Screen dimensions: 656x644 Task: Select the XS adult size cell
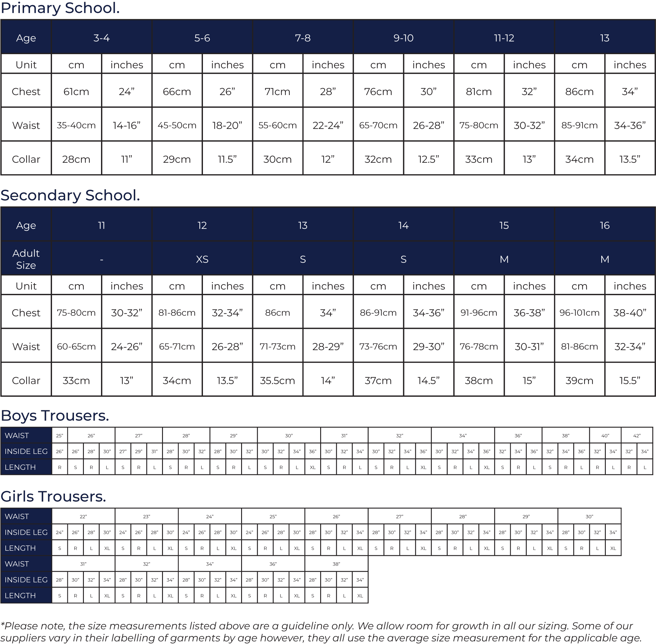click(202, 259)
